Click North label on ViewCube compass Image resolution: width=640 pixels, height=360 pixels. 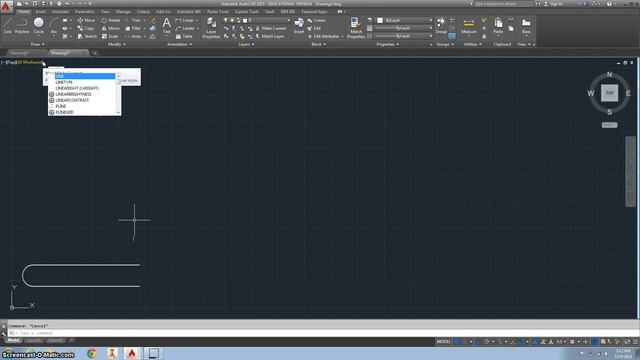[x=609, y=74]
